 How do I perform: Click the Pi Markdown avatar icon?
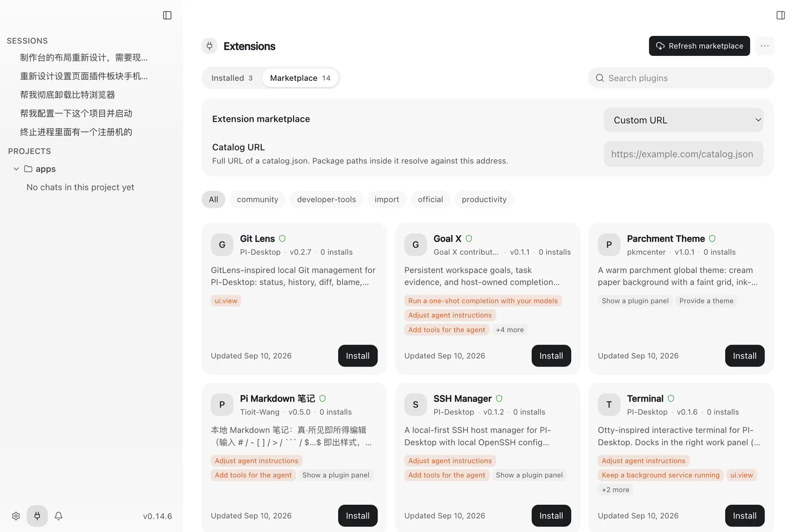pyautogui.click(x=222, y=405)
